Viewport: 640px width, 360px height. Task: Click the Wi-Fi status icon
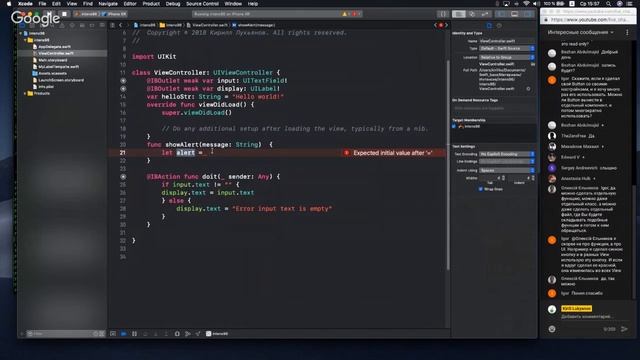tap(527, 4)
